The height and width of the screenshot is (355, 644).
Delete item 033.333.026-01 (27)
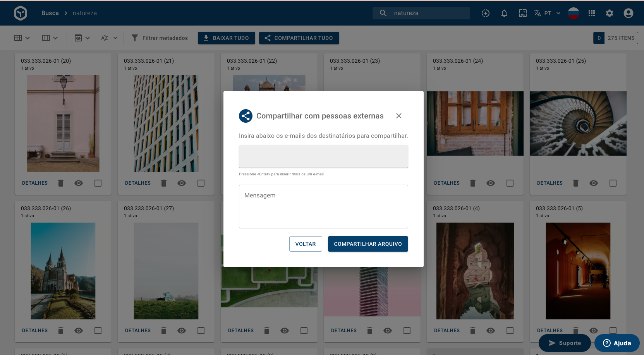(164, 331)
